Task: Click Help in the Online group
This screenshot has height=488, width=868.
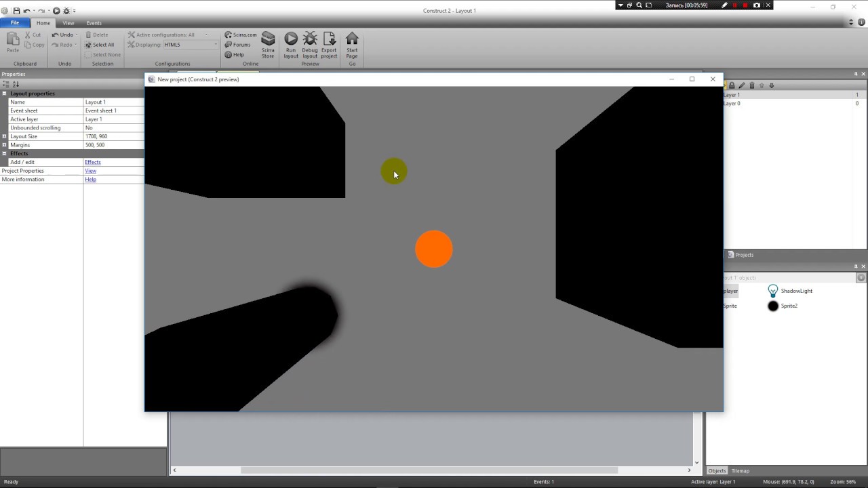Action: pos(235,55)
